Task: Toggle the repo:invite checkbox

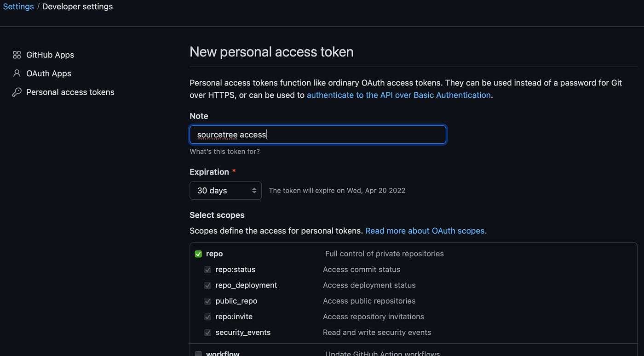Action: point(207,316)
